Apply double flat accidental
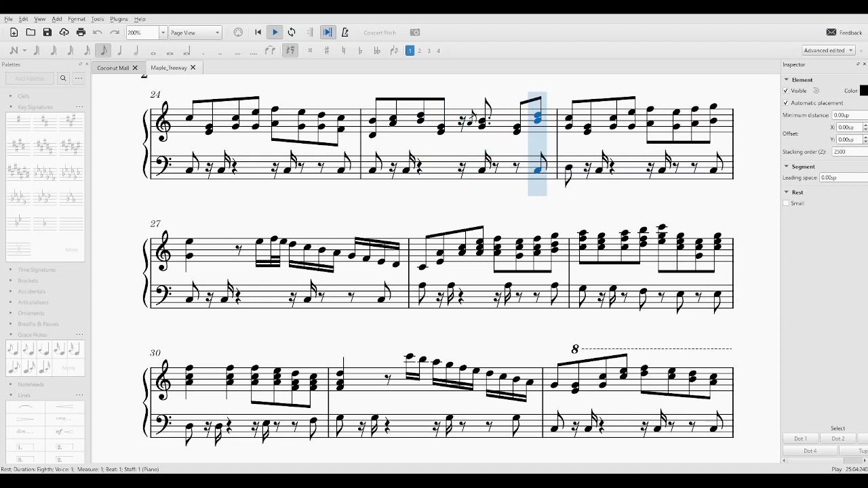868x488 pixels. tap(377, 51)
